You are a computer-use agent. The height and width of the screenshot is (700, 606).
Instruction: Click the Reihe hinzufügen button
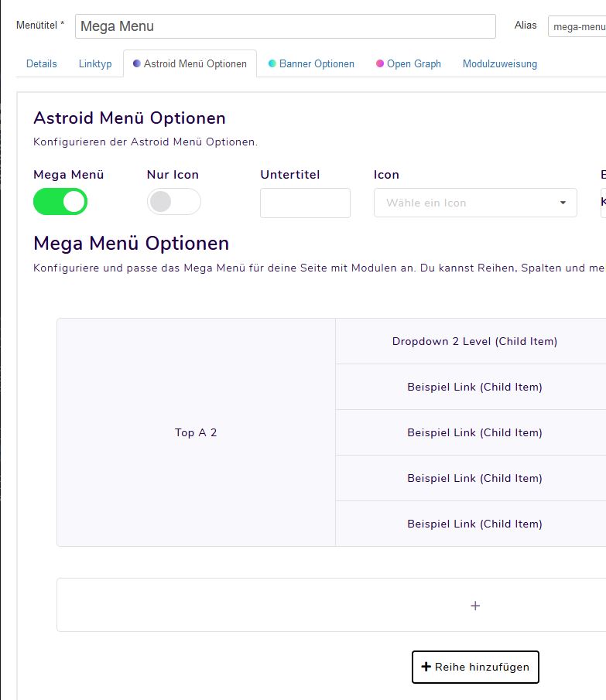pos(475,666)
